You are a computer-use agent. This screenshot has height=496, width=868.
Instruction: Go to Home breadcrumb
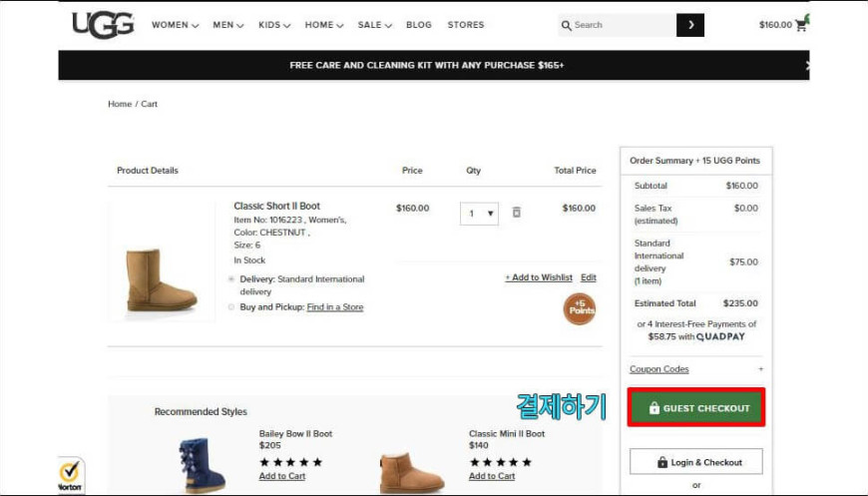click(120, 104)
